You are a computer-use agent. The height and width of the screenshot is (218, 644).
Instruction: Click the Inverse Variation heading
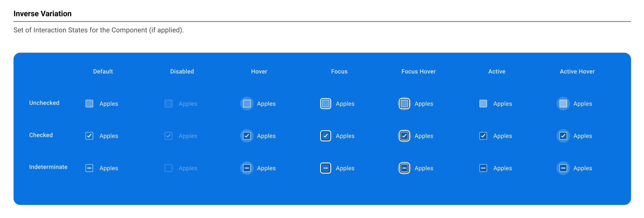[x=42, y=14]
